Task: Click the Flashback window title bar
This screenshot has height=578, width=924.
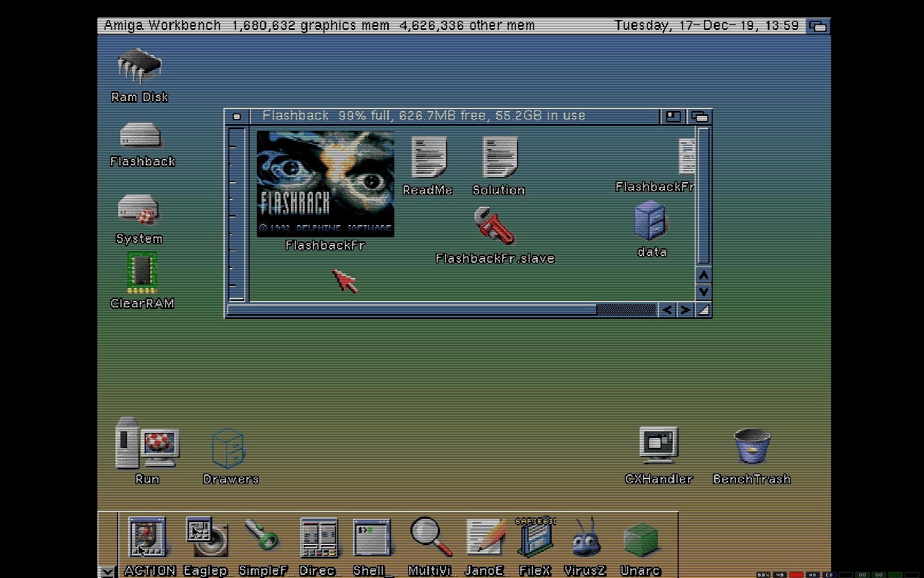Action: [454, 116]
